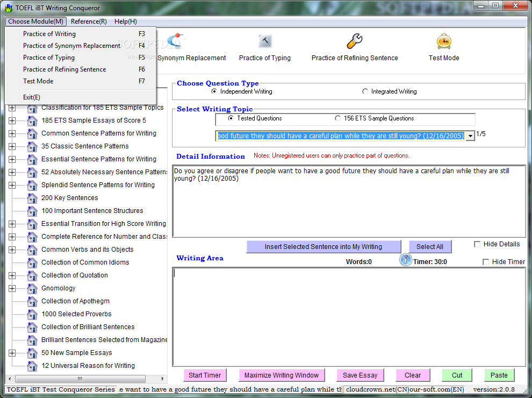Expand 35 Classic Sentence Patterns node
The width and height of the screenshot is (532, 398).
coord(12,146)
